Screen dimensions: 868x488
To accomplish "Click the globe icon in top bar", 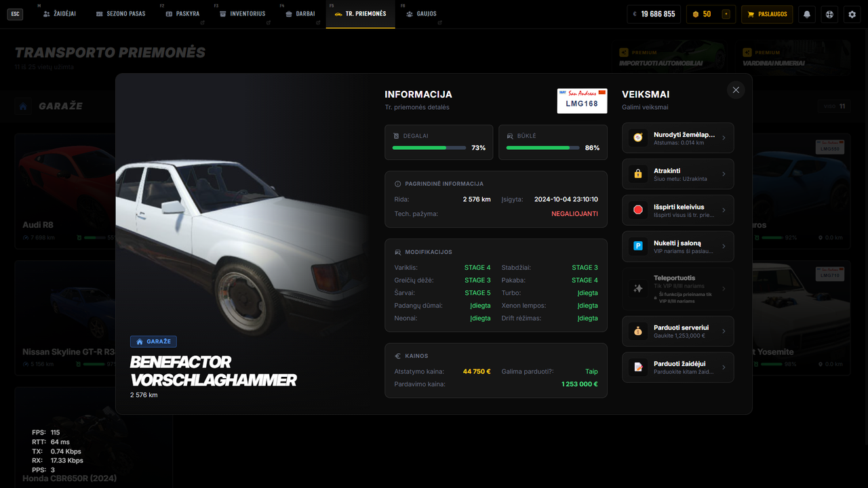I will coord(829,14).
